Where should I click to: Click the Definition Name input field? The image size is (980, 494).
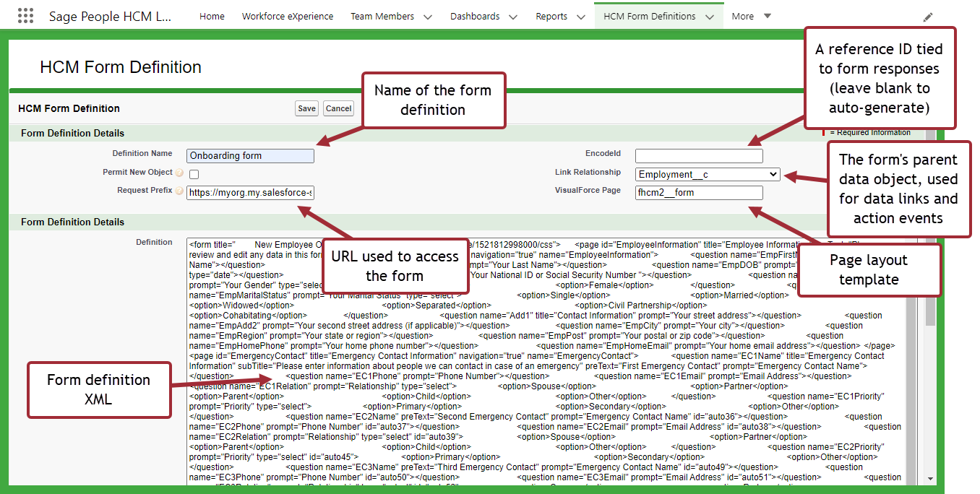pos(250,156)
